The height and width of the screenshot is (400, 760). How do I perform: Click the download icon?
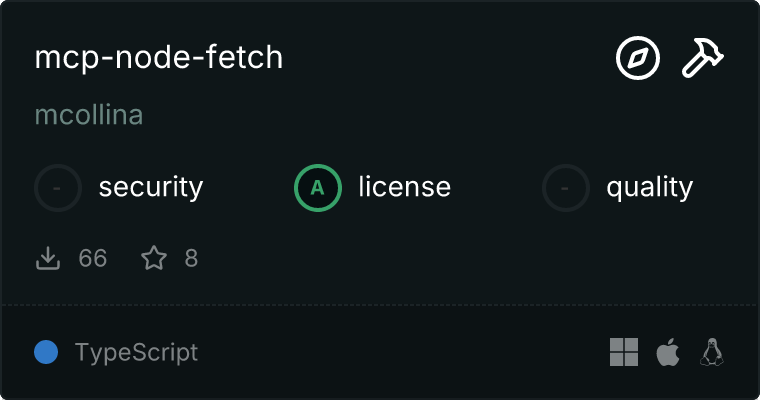[48, 259]
